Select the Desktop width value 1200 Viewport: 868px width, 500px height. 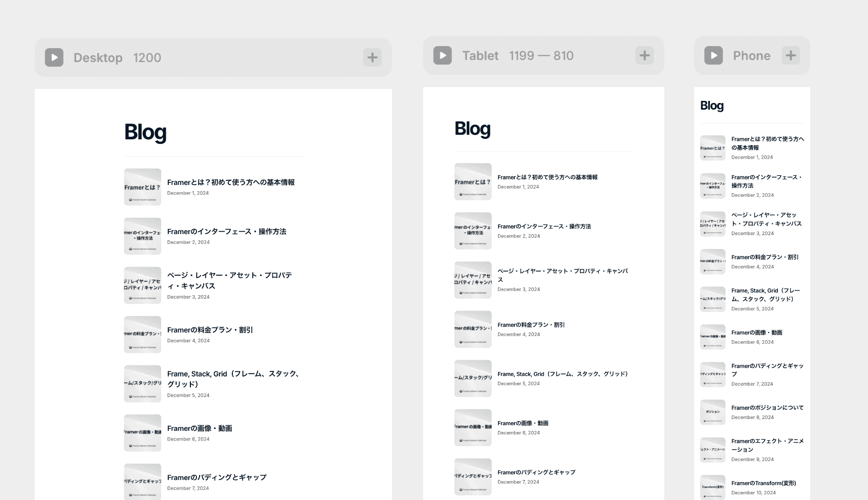(147, 58)
